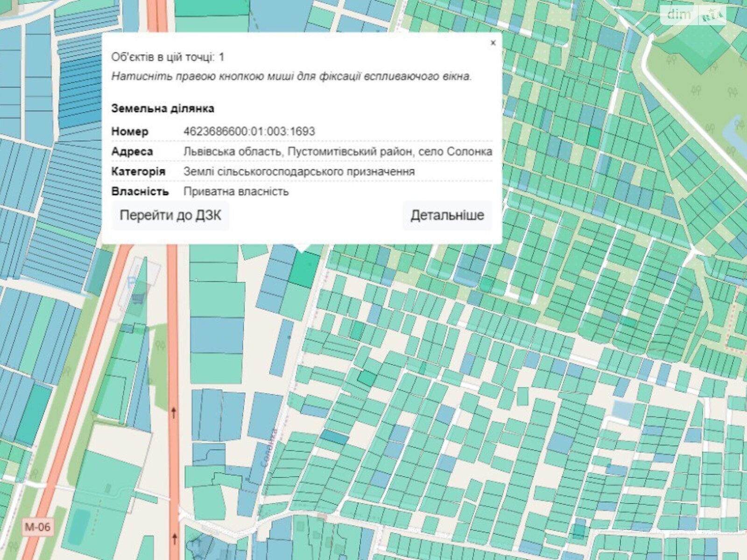Click the M-06 road label on map

37,527
